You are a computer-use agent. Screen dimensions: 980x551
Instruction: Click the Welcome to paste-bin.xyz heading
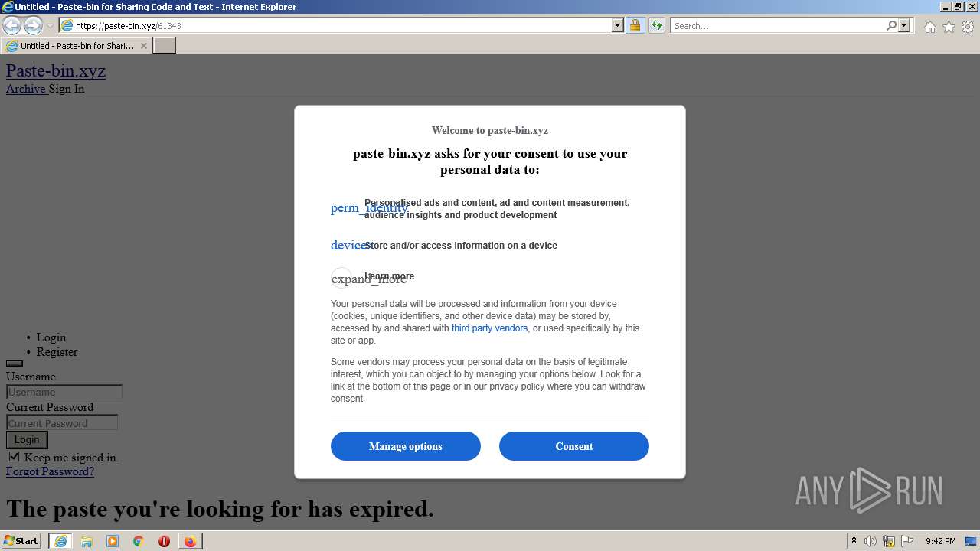click(490, 130)
